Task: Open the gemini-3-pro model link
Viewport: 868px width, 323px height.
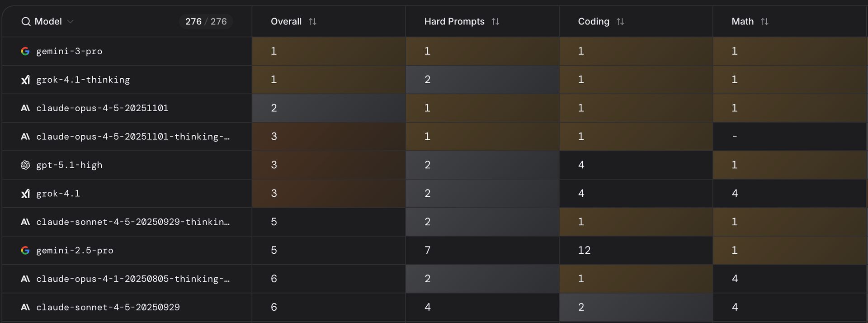Action: tap(69, 51)
